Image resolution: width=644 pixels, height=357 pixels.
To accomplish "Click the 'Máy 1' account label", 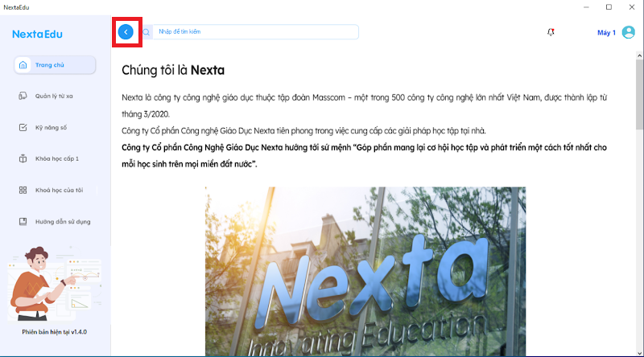I will 606,32.
